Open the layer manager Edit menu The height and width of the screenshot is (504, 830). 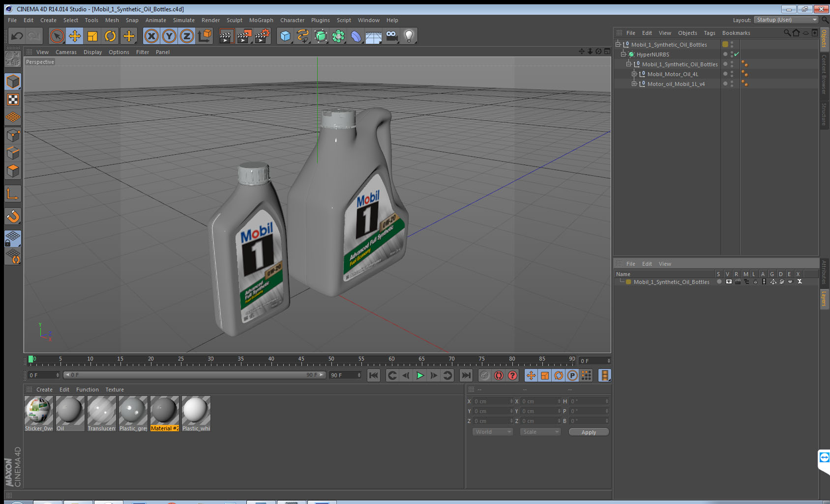click(647, 264)
